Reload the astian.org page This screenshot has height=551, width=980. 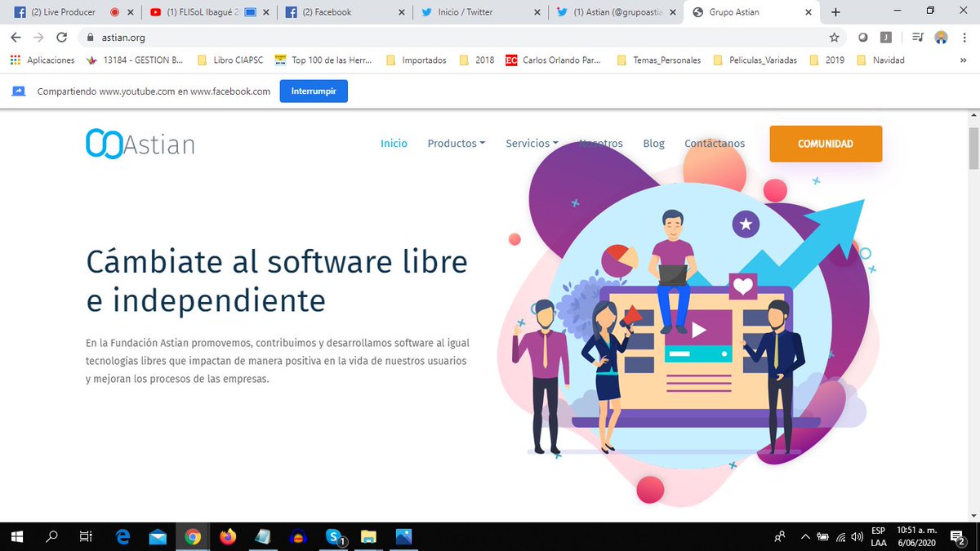pos(61,38)
